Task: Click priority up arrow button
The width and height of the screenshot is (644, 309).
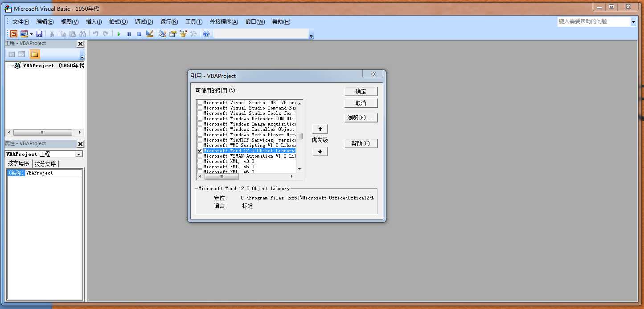Action: tap(320, 129)
